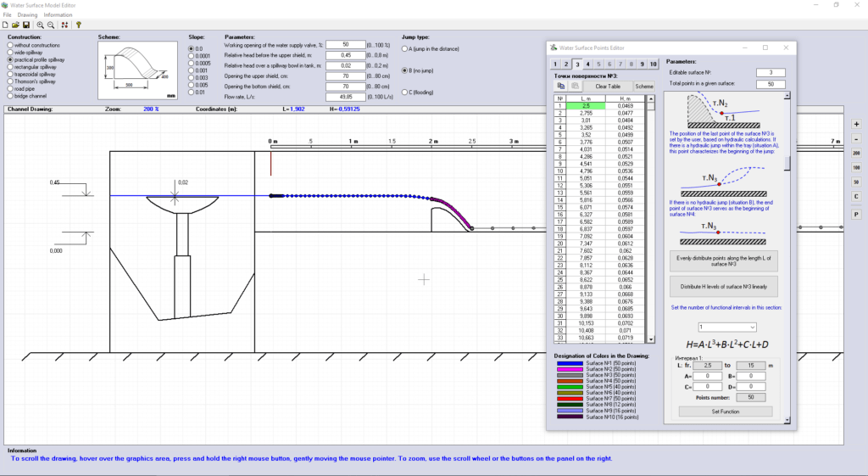Viewport: 868px width, 476px height.
Task: Open the functional intervals number dropdown
Action: tap(726, 327)
